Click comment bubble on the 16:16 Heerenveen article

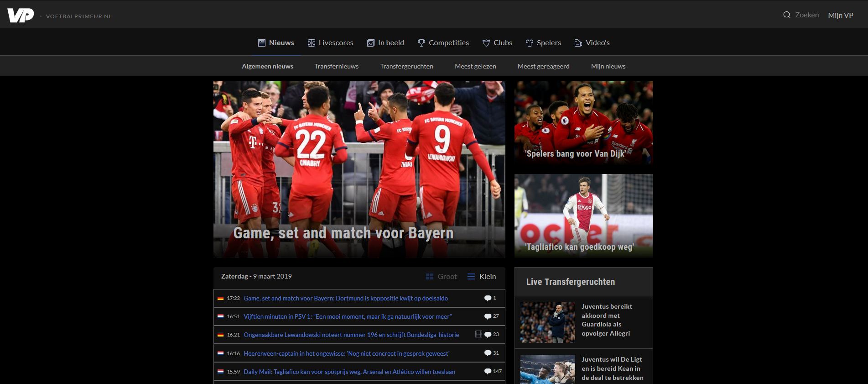488,353
